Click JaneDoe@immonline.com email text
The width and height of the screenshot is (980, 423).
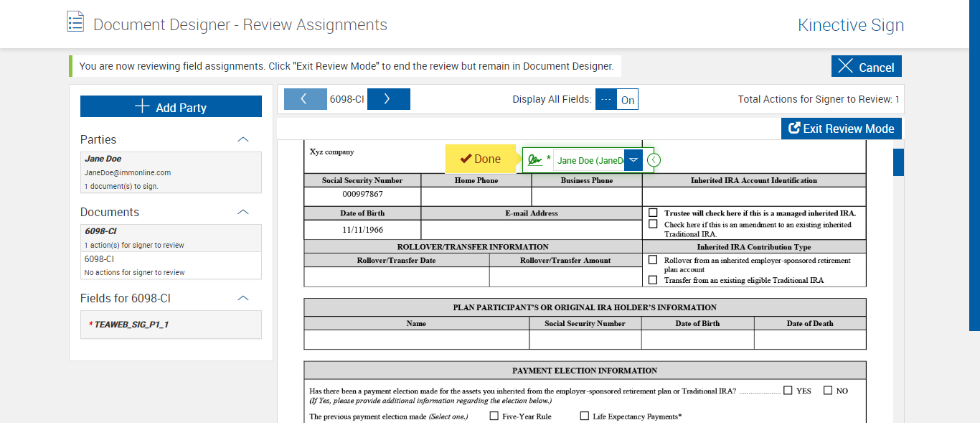[128, 172]
